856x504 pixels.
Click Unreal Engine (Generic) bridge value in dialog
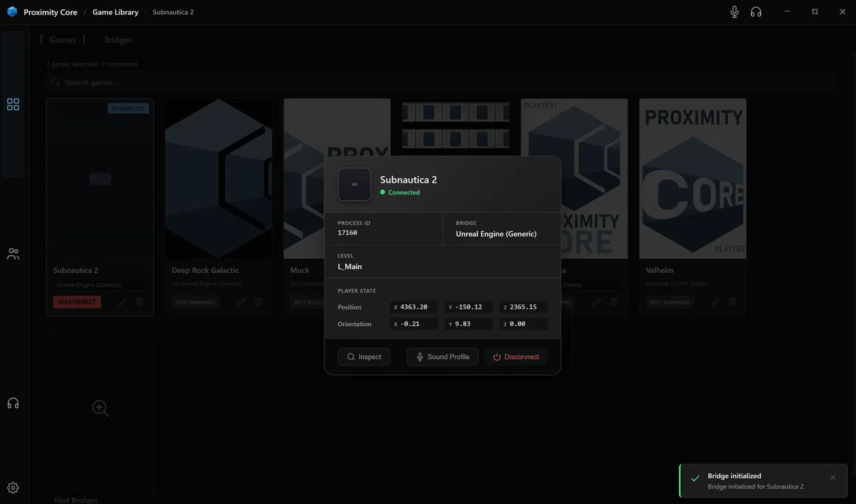point(496,234)
